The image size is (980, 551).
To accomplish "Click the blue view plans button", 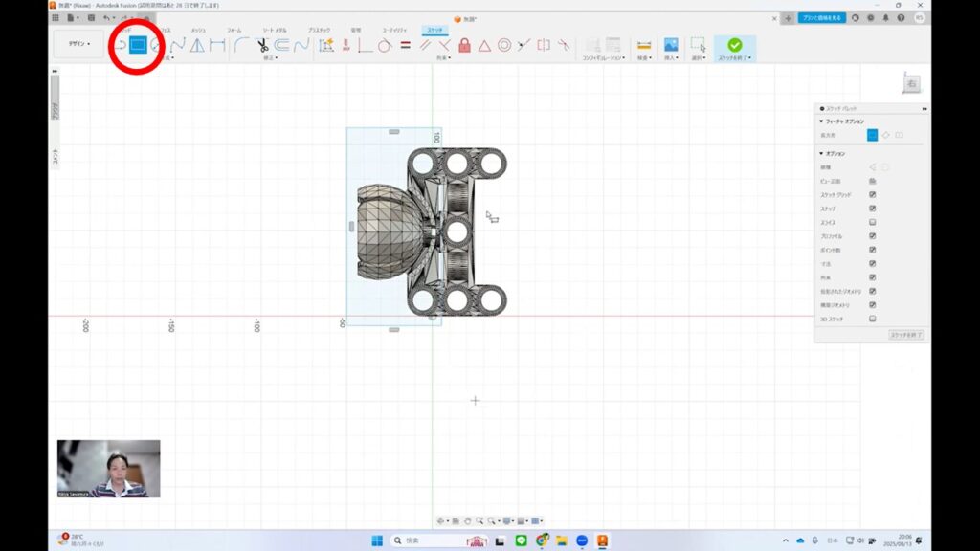I will click(822, 18).
